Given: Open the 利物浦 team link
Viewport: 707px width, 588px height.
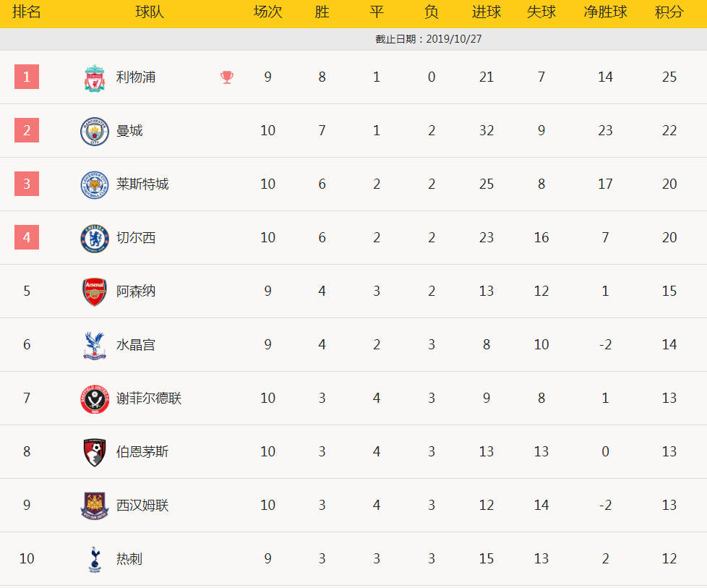Looking at the screenshot, I should 136,77.
